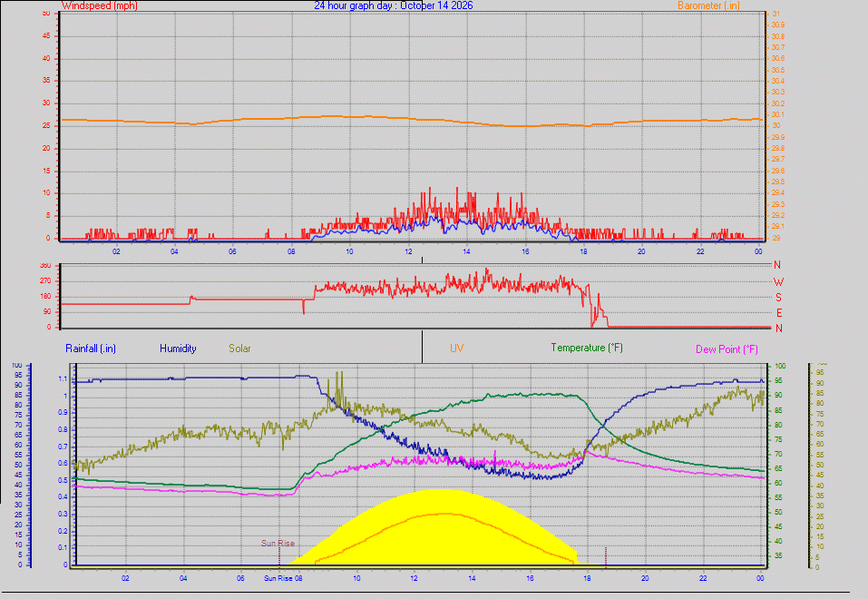Select the UV legend label
The width and height of the screenshot is (868, 599).
457,348
